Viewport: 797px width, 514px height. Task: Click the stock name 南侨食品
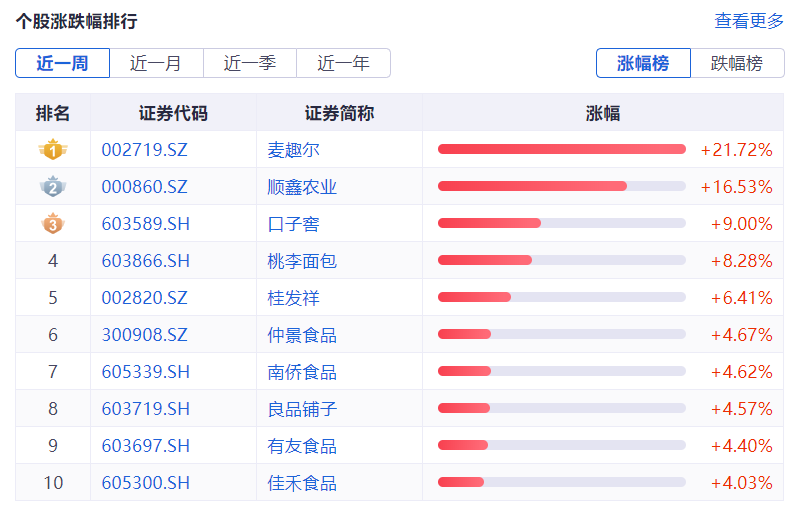[x=302, y=372]
